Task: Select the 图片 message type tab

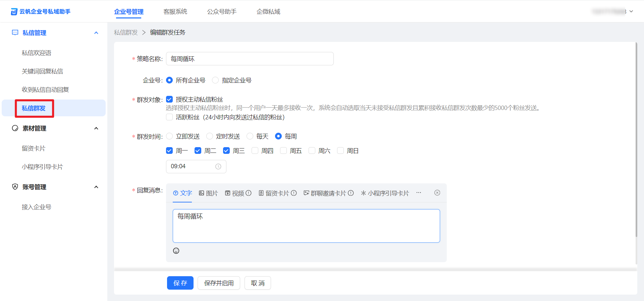Action: 208,193
